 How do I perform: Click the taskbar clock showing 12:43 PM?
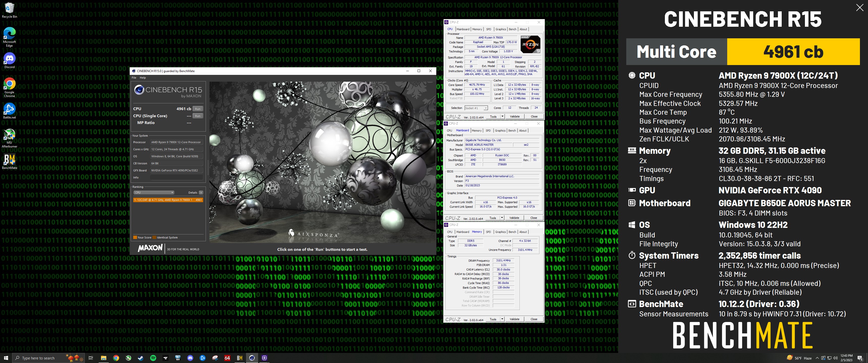click(847, 358)
